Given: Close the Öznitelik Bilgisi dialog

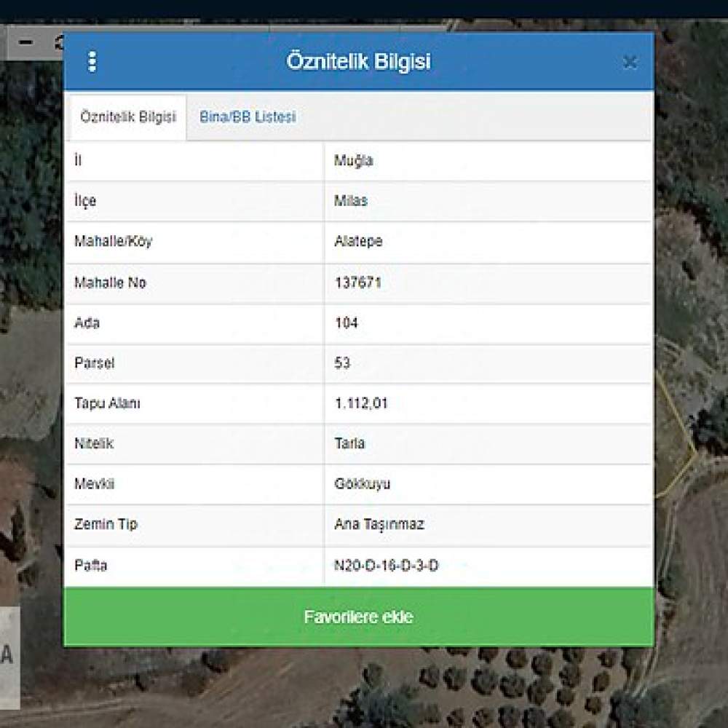Looking at the screenshot, I should pyautogui.click(x=629, y=62).
